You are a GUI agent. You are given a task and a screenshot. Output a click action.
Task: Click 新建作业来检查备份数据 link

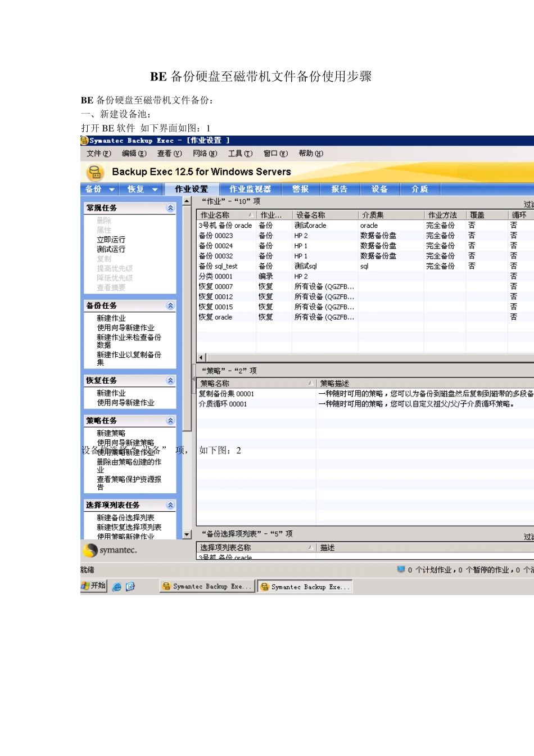click(129, 341)
